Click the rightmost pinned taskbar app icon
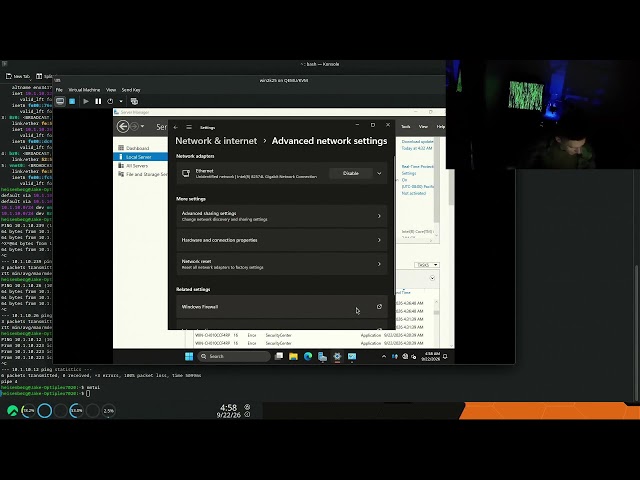This screenshot has width=640, height=480. pyautogui.click(x=352, y=356)
